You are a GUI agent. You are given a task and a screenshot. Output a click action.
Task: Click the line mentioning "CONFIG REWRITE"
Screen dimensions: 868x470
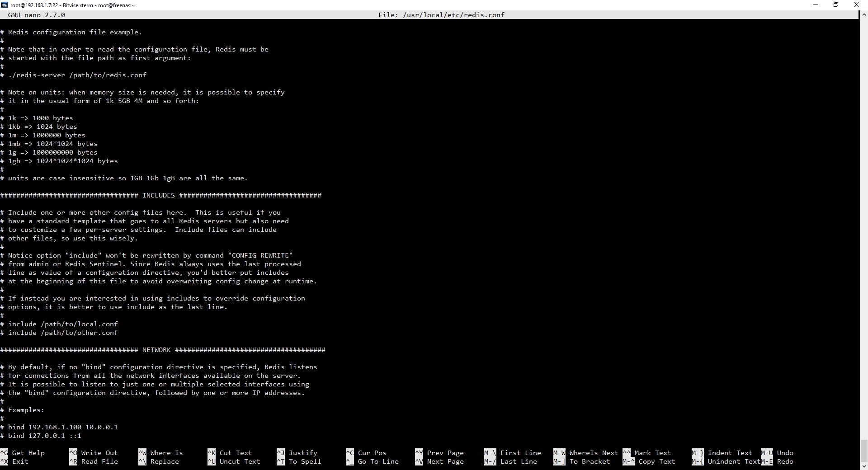(146, 255)
